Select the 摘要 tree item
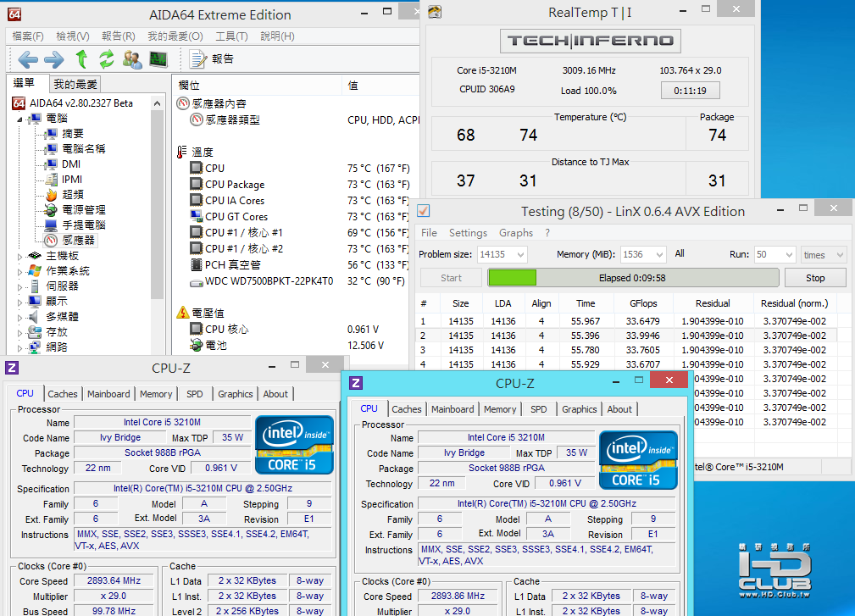Screen dimensions: 855x616 coord(73,134)
